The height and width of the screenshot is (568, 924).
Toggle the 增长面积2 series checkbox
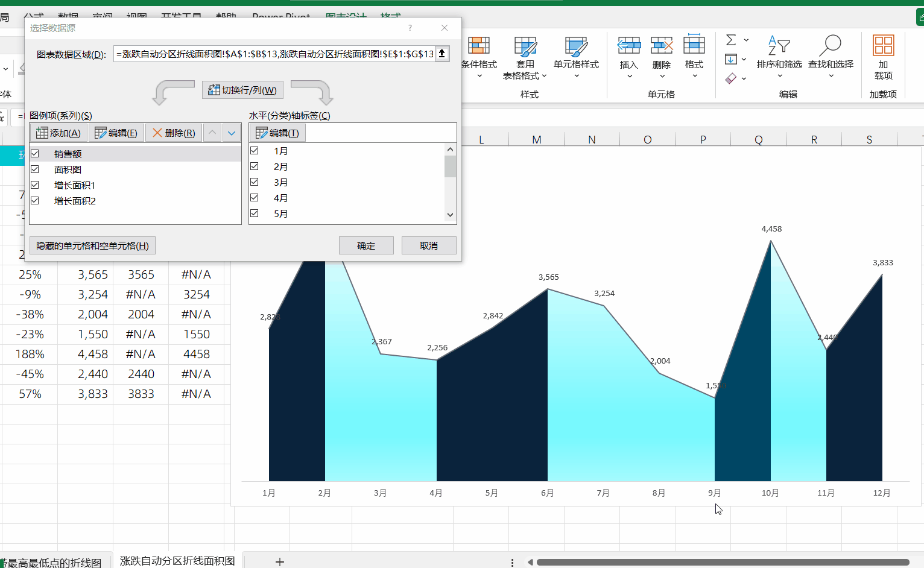point(35,201)
